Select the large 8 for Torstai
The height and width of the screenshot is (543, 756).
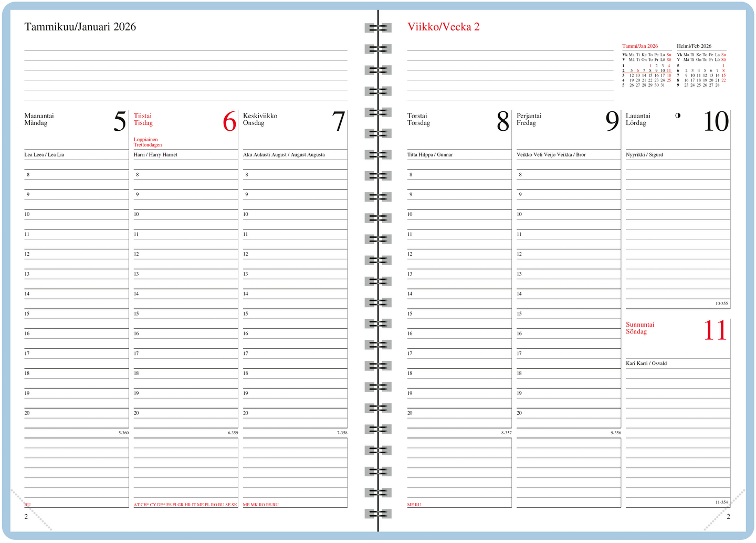pos(502,122)
